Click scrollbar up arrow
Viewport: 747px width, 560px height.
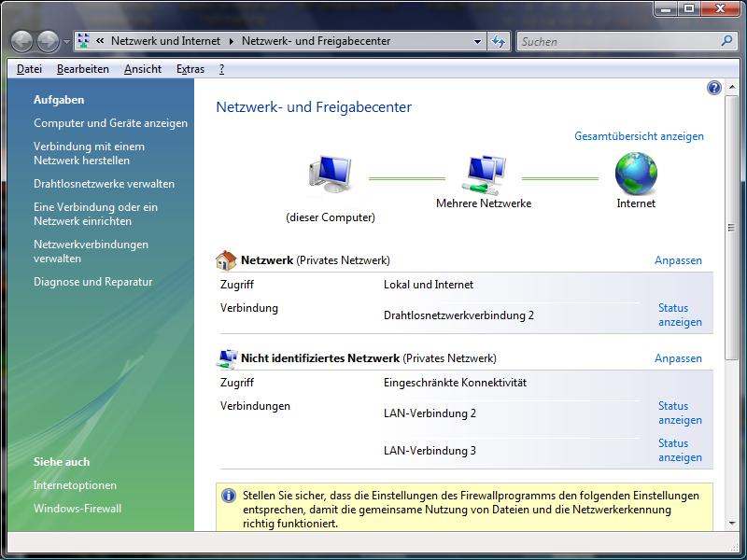pyautogui.click(x=732, y=87)
